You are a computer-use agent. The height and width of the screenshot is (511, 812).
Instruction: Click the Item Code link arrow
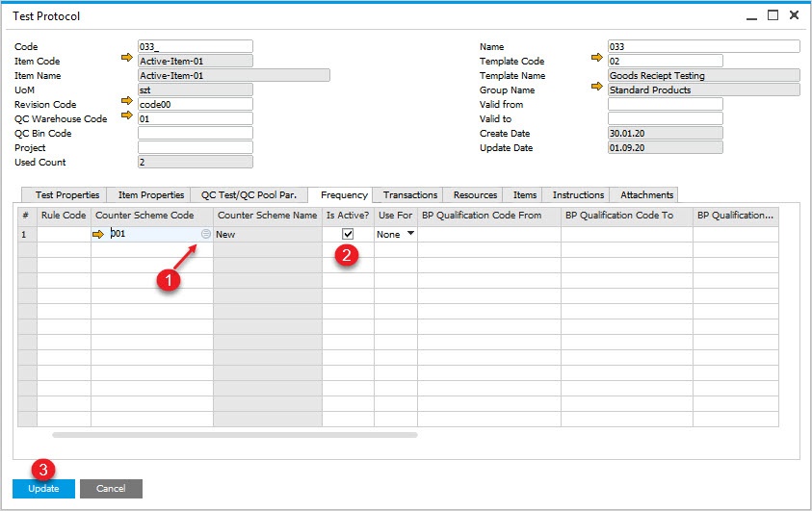coord(126,60)
